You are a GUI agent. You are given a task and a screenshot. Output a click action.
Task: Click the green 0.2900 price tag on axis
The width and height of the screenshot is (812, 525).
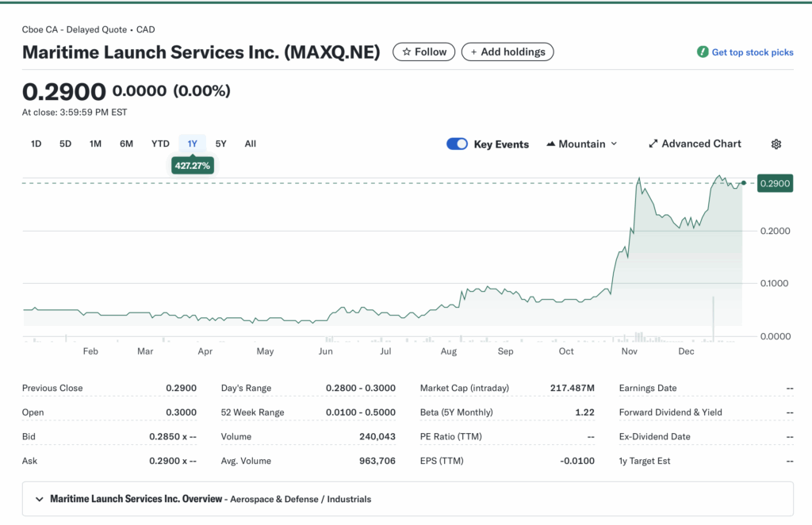pyautogui.click(x=774, y=183)
